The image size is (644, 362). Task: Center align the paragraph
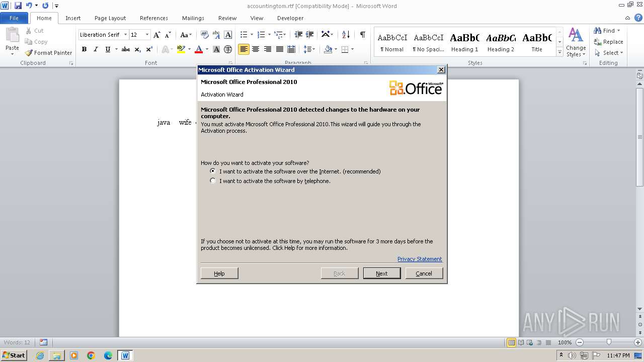click(x=256, y=49)
